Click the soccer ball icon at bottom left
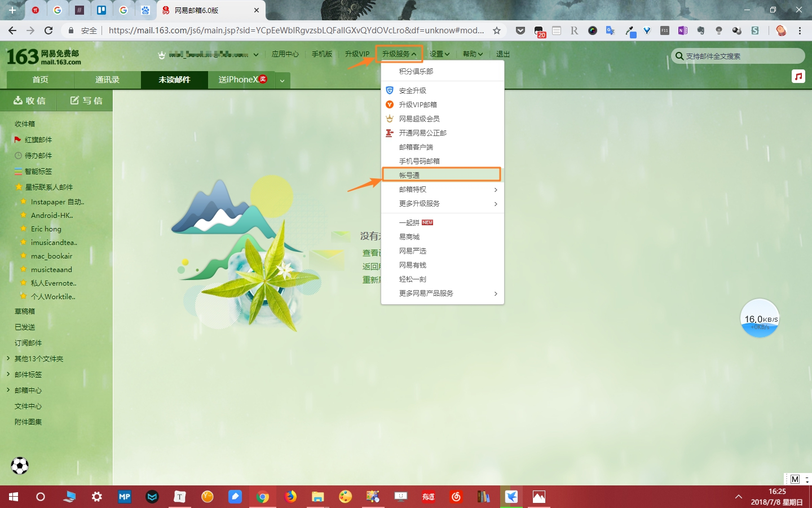Screen dimensions: 812x508 pos(19,466)
